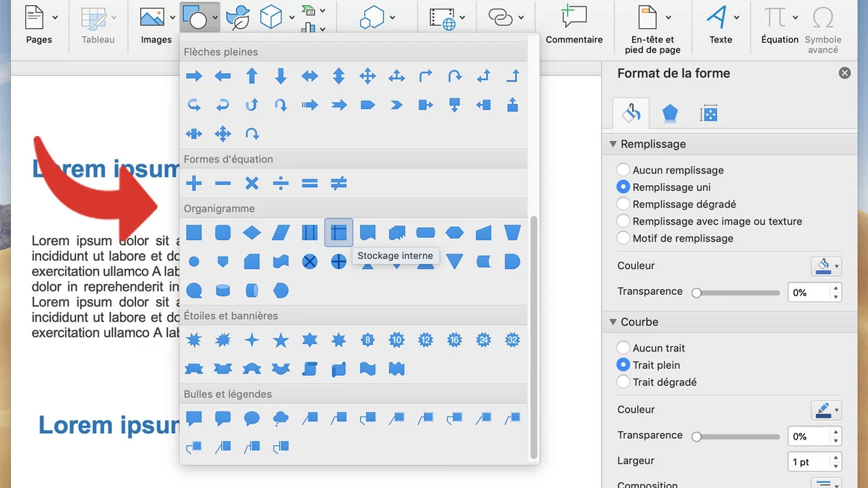Open the add-ins hexagons icon
Viewport: 868px width, 488px height.
[x=374, y=16]
